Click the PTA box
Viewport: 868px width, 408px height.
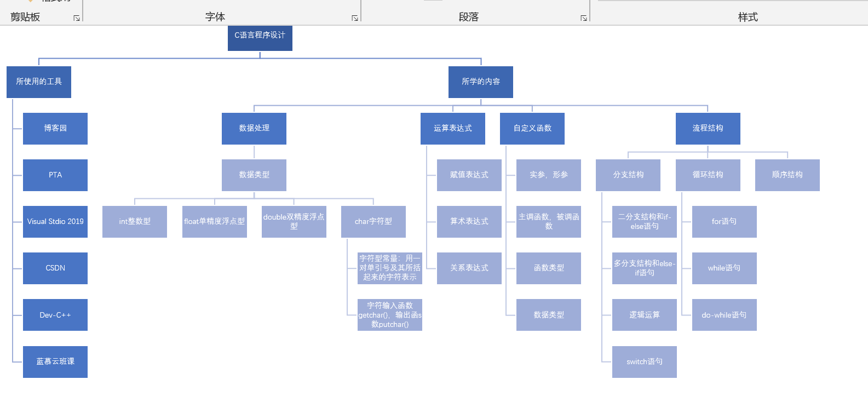pyautogui.click(x=55, y=175)
